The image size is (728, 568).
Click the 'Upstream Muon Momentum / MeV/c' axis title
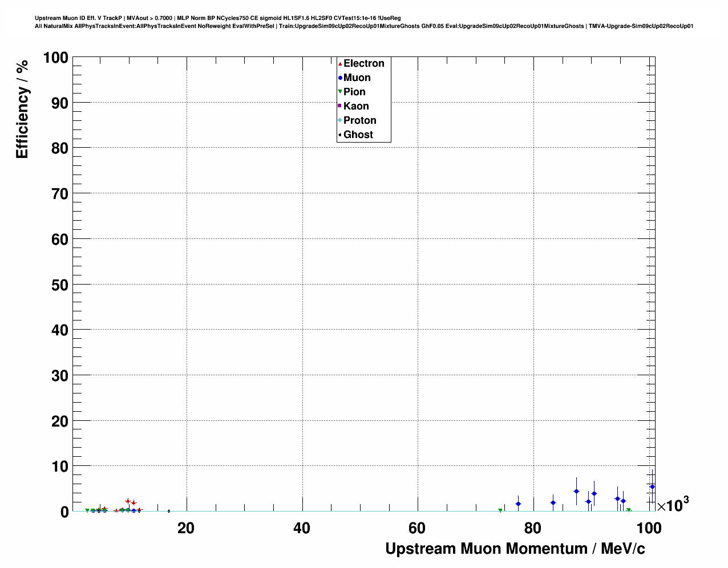pyautogui.click(x=515, y=549)
